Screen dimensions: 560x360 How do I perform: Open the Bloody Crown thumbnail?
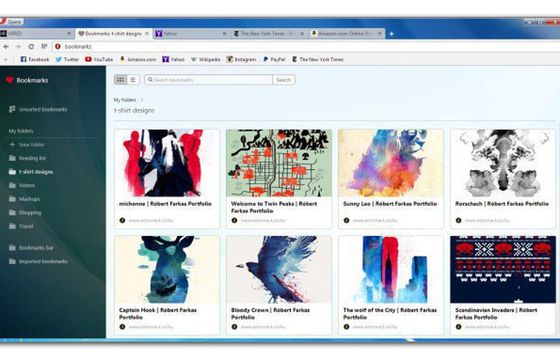(279, 269)
